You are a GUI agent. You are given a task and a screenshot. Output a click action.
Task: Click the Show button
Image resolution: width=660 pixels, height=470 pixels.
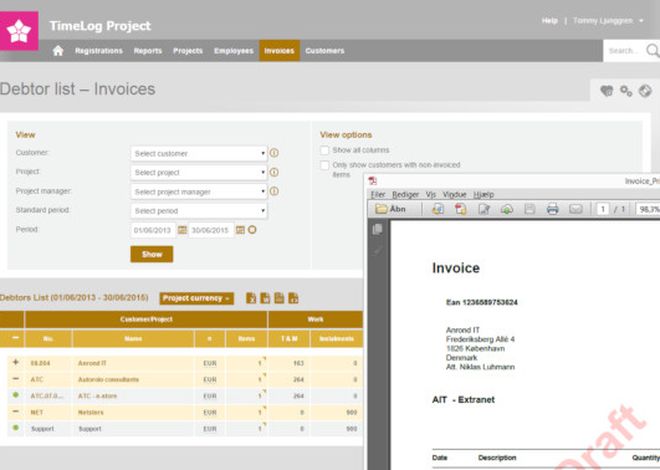pos(152,254)
